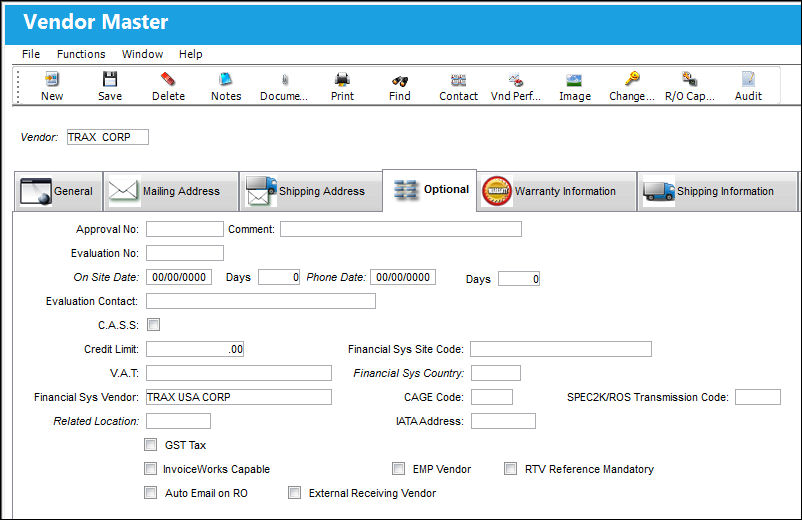The width and height of the screenshot is (802, 520).
Task: Click the Vendor field with TRAX CORP
Action: (x=108, y=137)
